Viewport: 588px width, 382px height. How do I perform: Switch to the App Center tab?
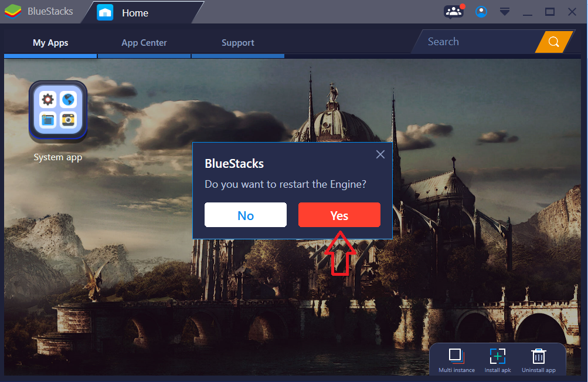pos(144,43)
